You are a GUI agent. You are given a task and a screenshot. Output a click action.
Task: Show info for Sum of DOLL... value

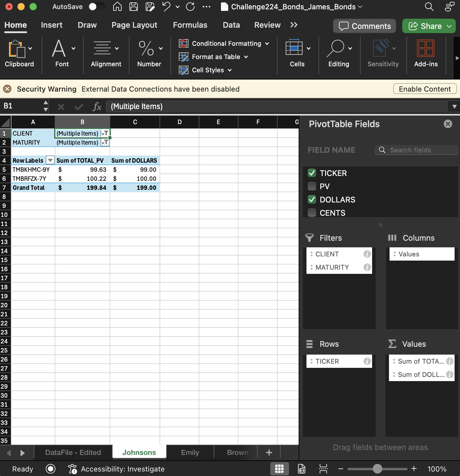449,374
